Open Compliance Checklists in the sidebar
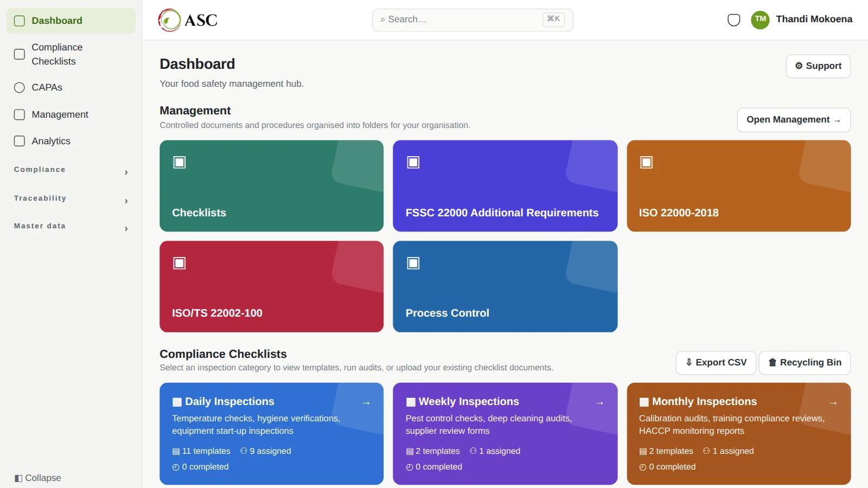868x488 pixels. [71, 54]
